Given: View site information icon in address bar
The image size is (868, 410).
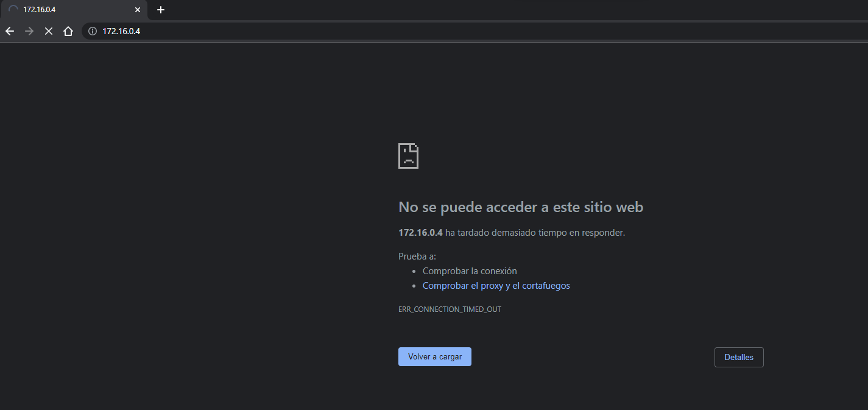Looking at the screenshot, I should (93, 31).
